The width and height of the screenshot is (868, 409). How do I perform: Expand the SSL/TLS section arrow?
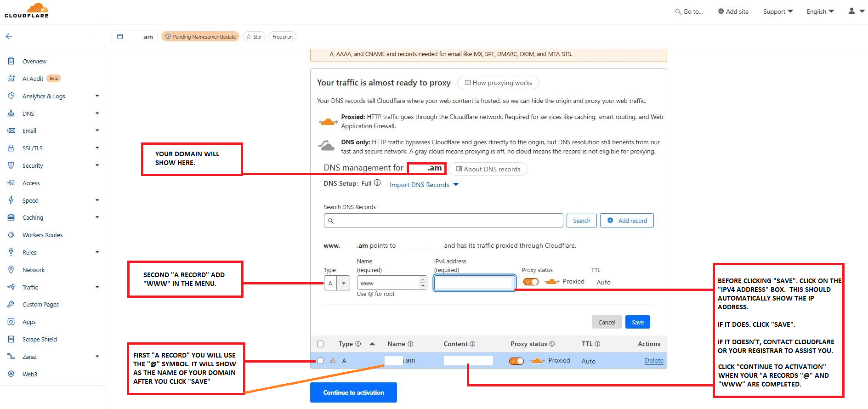97,148
